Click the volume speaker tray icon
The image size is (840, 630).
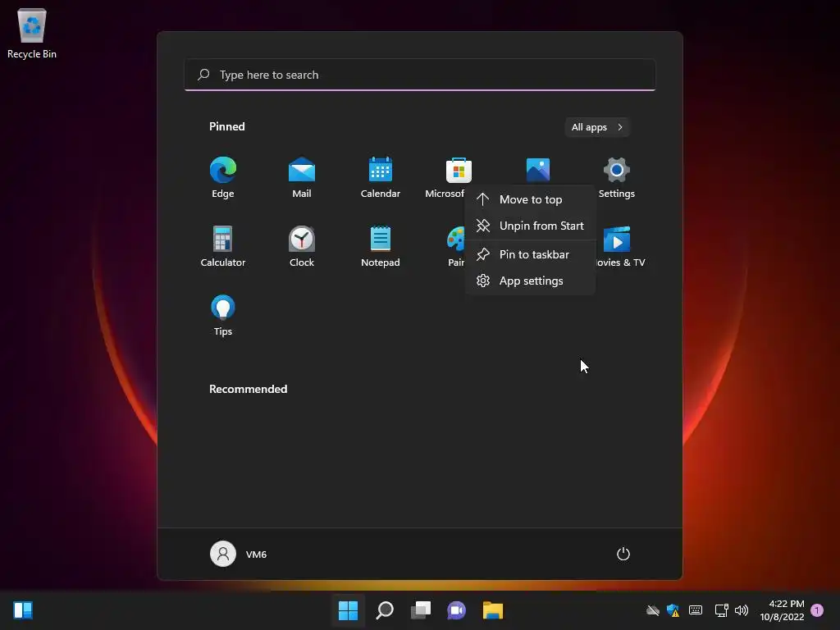coord(742,610)
